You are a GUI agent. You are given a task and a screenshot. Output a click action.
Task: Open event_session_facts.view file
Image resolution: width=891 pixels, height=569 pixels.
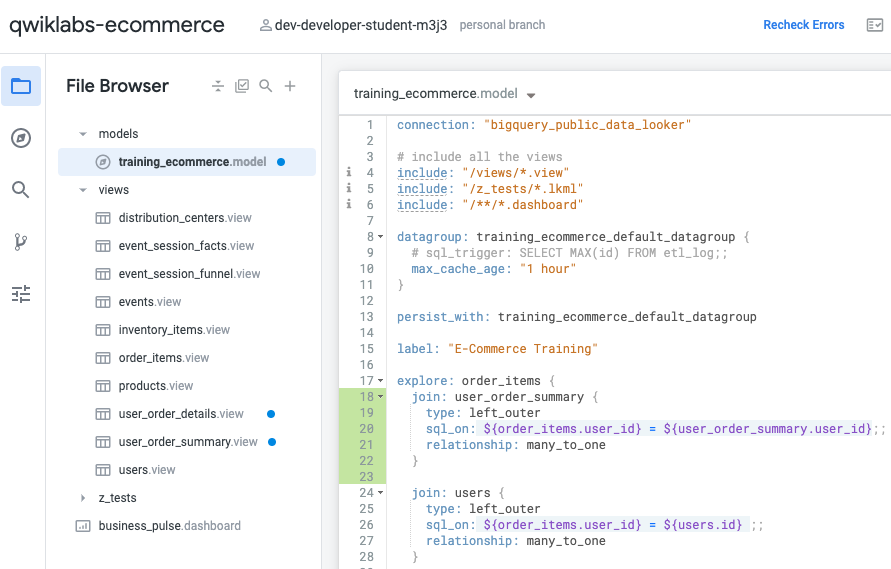[186, 246]
